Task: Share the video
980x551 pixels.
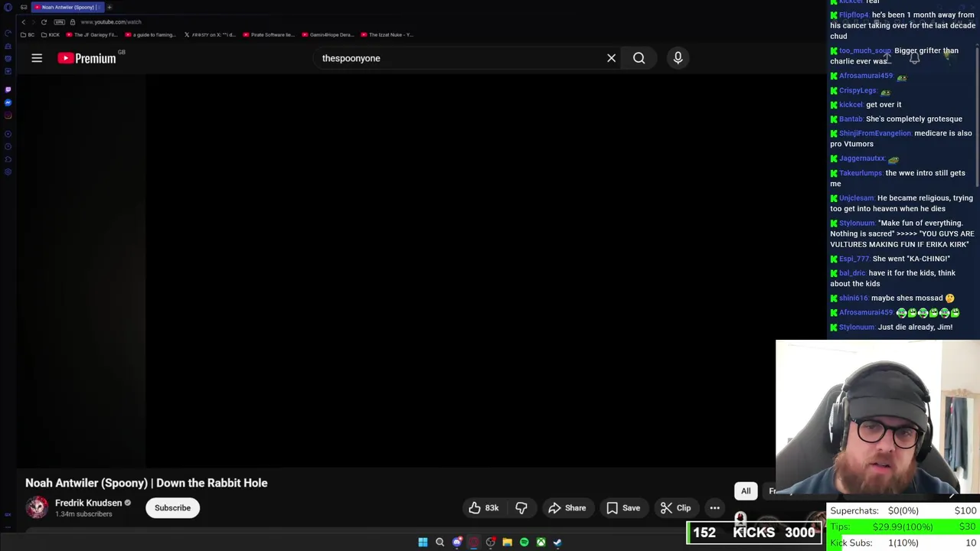Action: click(x=567, y=508)
